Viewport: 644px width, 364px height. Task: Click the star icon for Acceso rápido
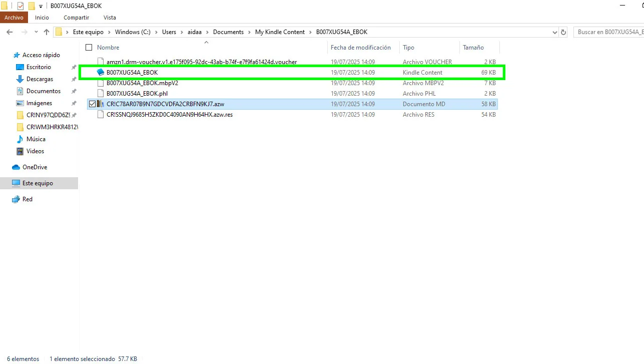[x=17, y=55]
